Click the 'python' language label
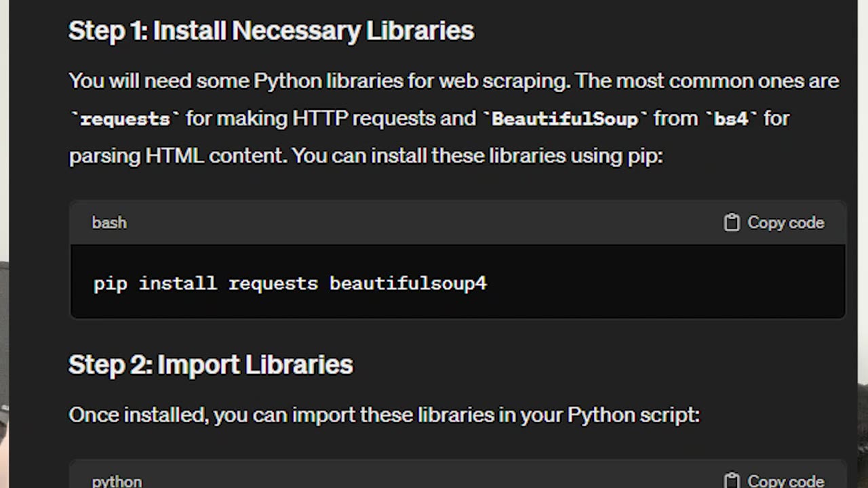Viewport: 868px width, 488px height. click(x=117, y=481)
